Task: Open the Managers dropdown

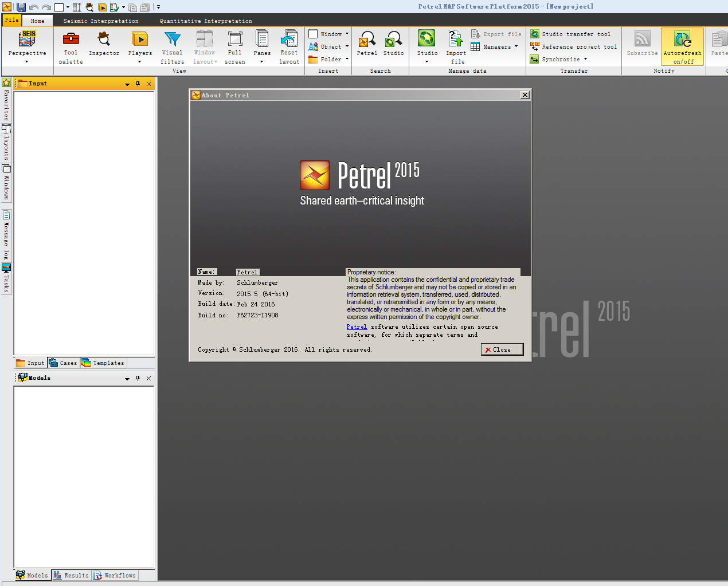Action: [x=494, y=46]
